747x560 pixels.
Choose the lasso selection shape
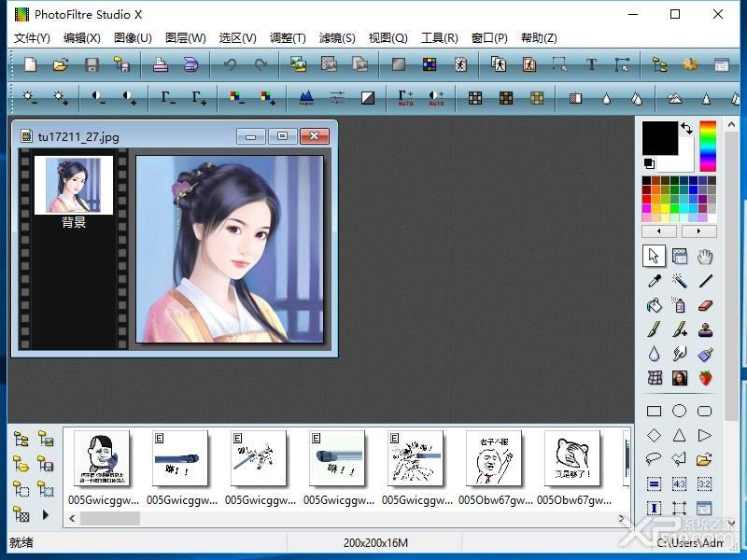(x=654, y=459)
